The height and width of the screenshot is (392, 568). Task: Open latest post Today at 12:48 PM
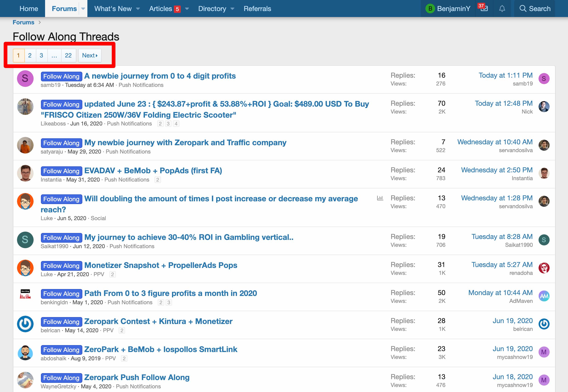504,103
